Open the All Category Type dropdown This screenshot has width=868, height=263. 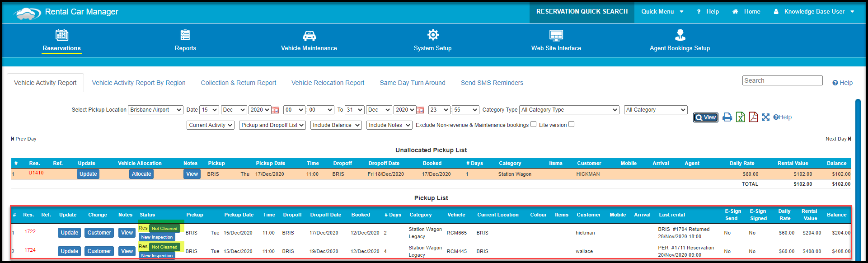pos(569,110)
